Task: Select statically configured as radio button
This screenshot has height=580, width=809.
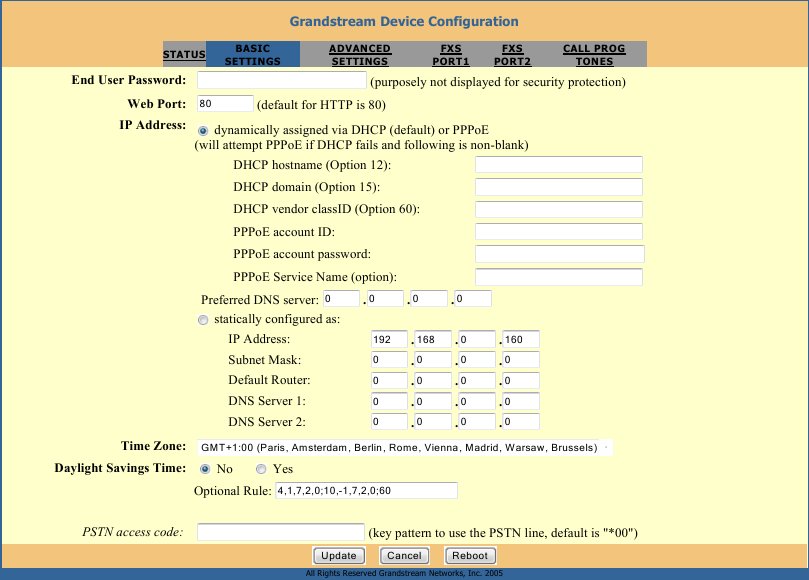Action: (x=203, y=320)
